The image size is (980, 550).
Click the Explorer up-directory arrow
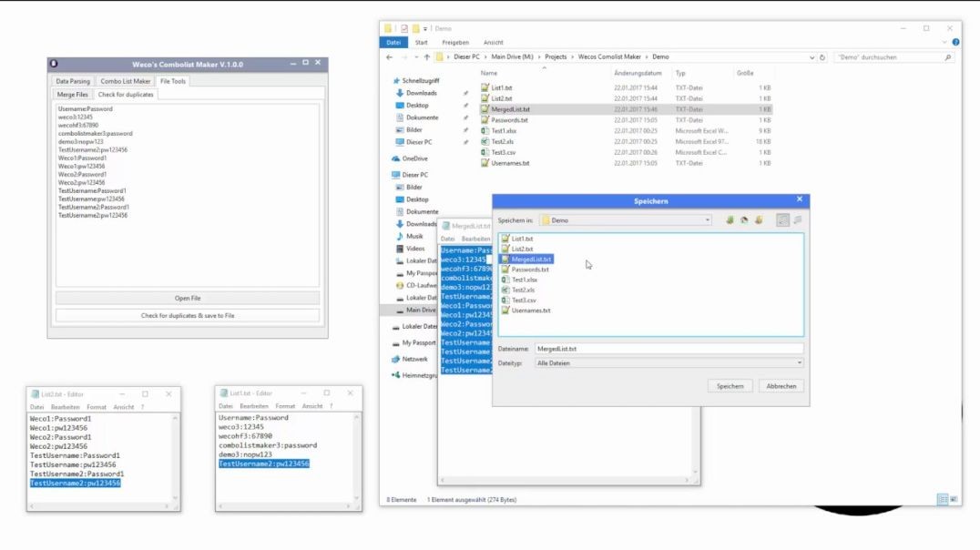pyautogui.click(x=427, y=56)
